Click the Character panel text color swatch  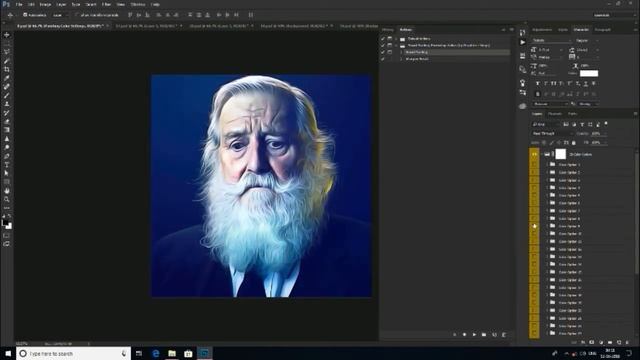click(589, 73)
